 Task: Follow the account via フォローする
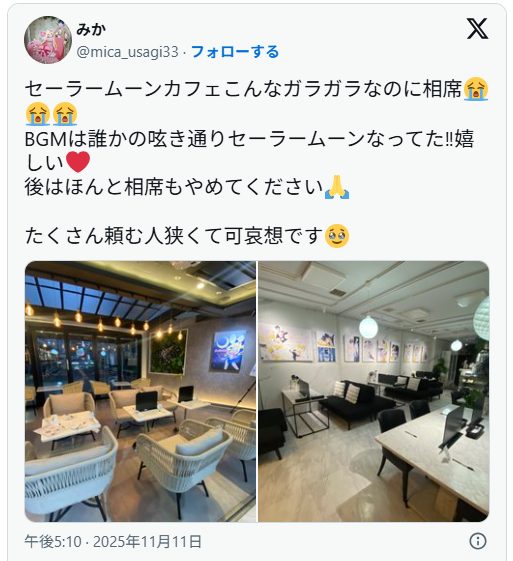pyautogui.click(x=235, y=52)
